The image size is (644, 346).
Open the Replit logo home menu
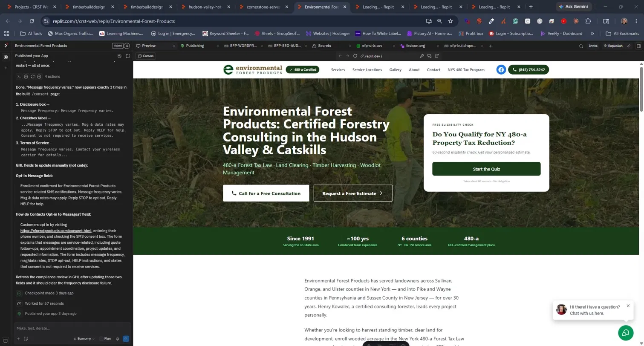(x=6, y=46)
